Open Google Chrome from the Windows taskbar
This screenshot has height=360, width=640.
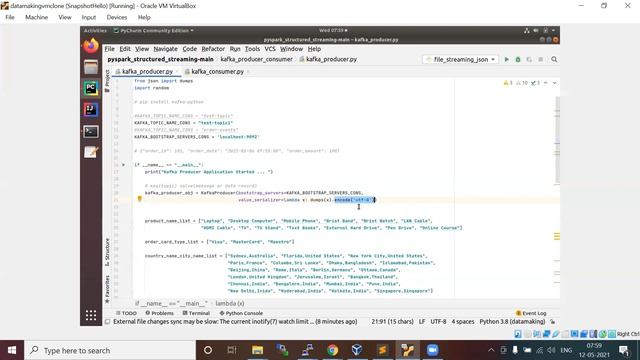(x=332, y=350)
